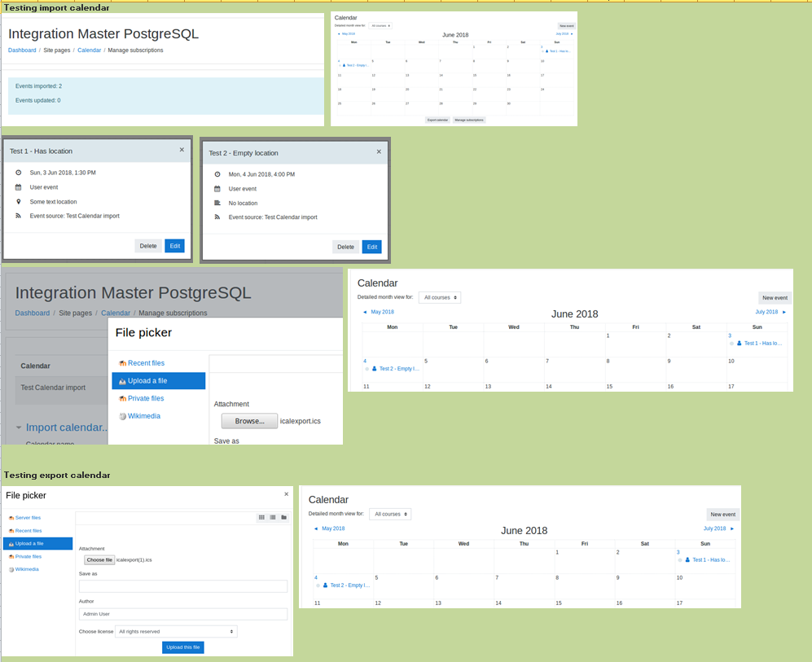Image resolution: width=812 pixels, height=662 pixels.
Task: Click Upload this file button
Action: (182, 647)
